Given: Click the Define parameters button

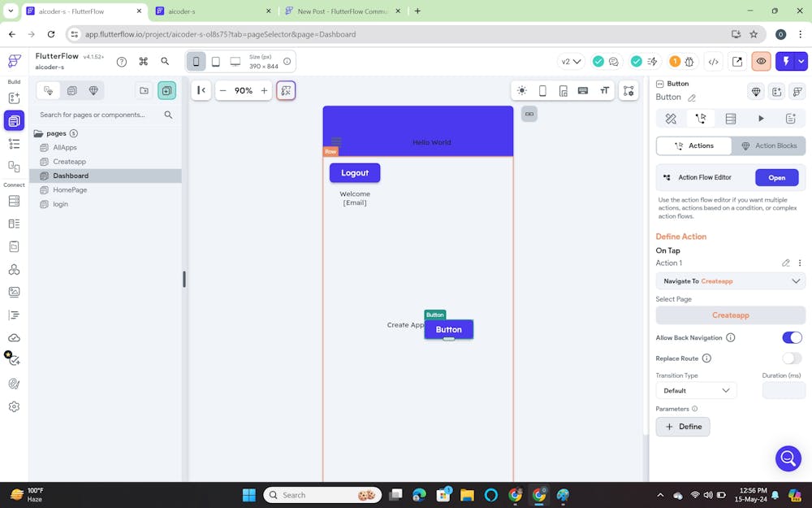Looking at the screenshot, I should point(683,427).
